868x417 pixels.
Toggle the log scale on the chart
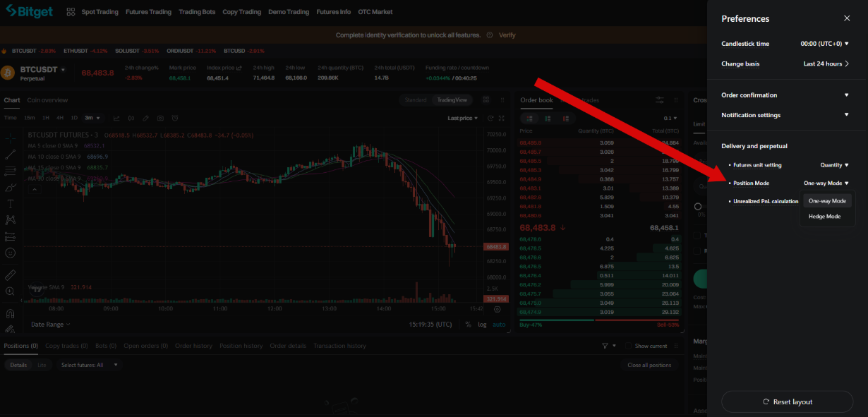coord(482,325)
